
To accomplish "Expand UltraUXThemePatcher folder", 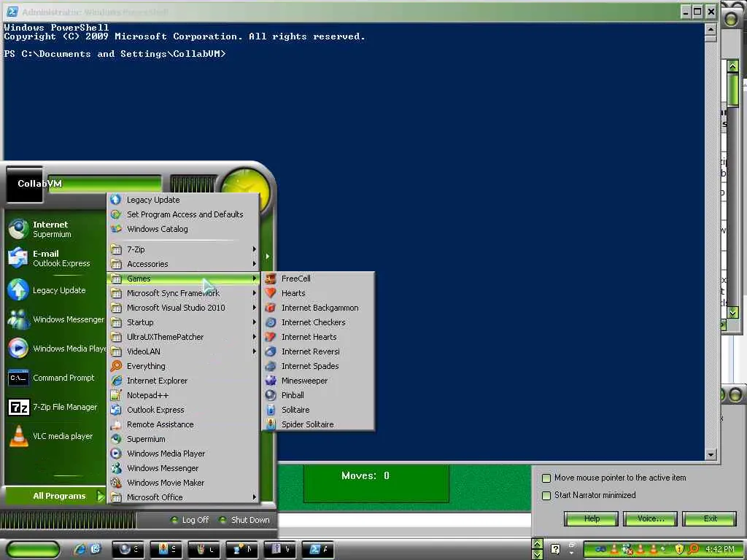I will point(183,337).
